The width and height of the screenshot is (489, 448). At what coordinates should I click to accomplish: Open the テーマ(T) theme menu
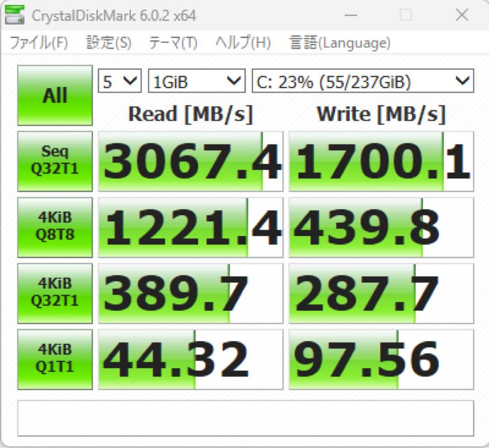tap(174, 43)
